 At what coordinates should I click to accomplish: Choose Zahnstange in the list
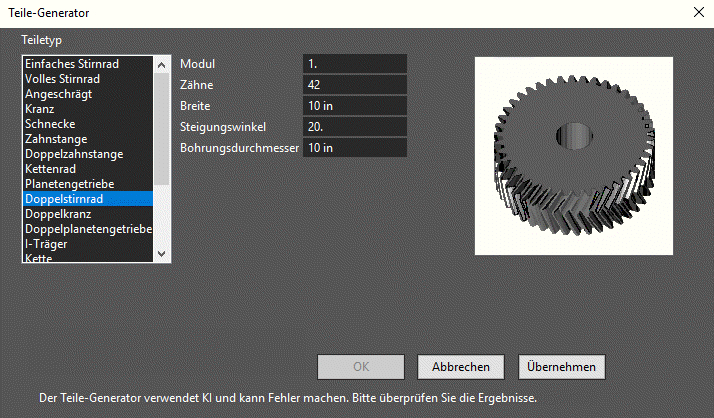tap(88, 139)
